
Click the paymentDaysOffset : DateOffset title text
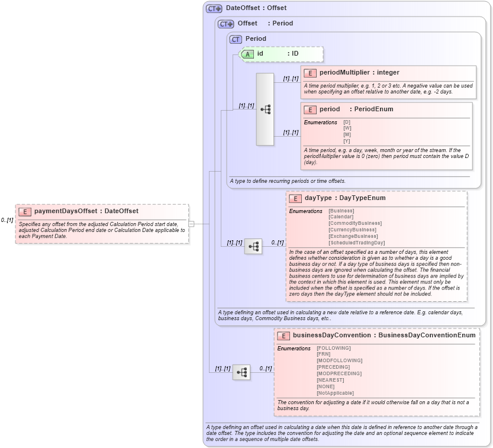(86, 211)
